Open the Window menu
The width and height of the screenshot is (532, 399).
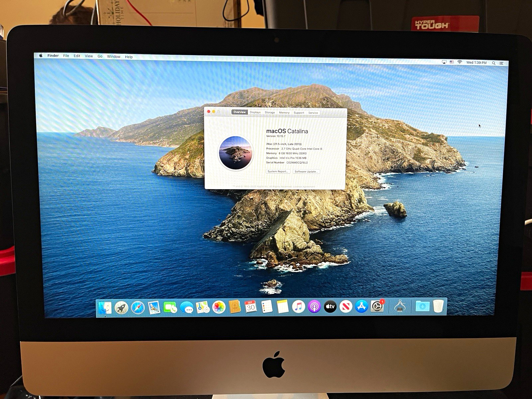pyautogui.click(x=114, y=57)
